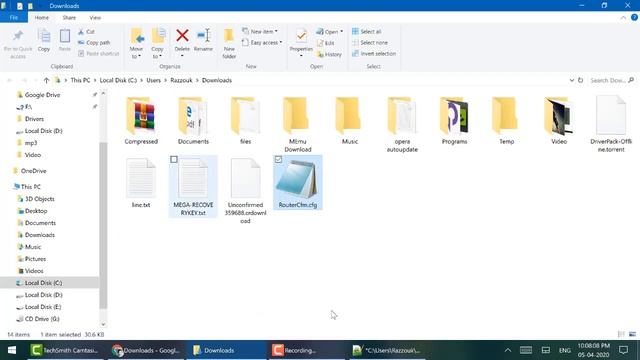The height and width of the screenshot is (360, 640).
Task: Select the Video folder in the file pane
Action: pos(559,121)
